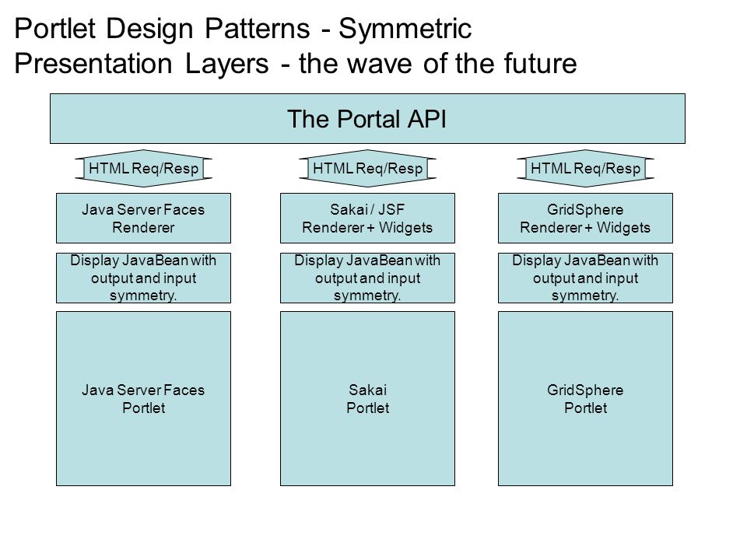Image resolution: width=747 pixels, height=560 pixels.
Task: Click the HTML Req/Resp arrow above Sakai / JSF Renderer
Action: point(367,168)
